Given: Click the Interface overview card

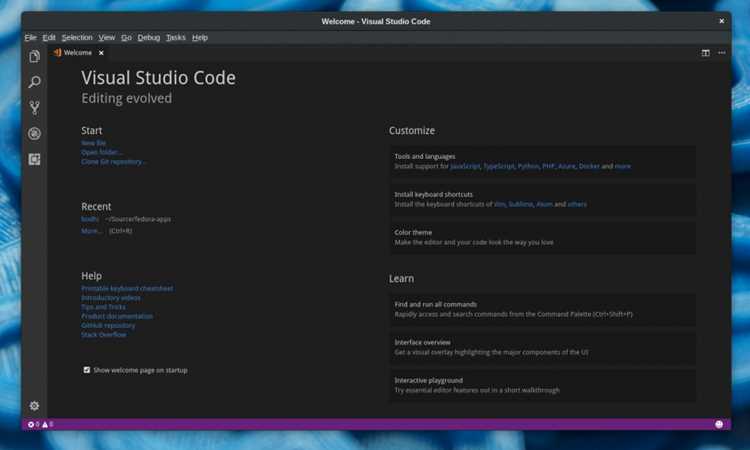Looking at the screenshot, I should pyautogui.click(x=543, y=348).
